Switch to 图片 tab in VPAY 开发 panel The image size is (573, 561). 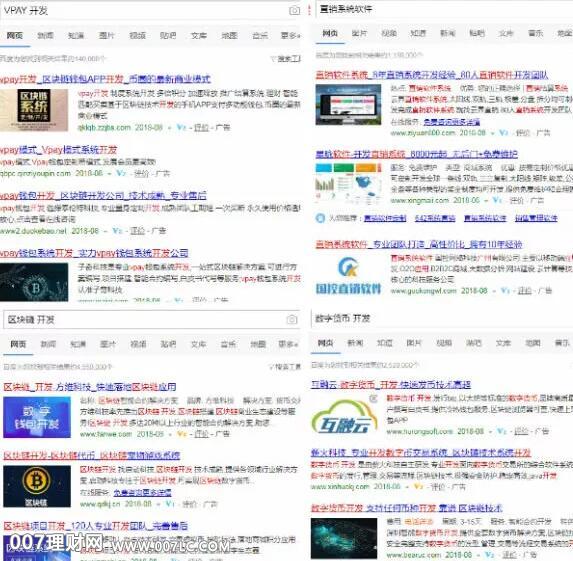107,35
